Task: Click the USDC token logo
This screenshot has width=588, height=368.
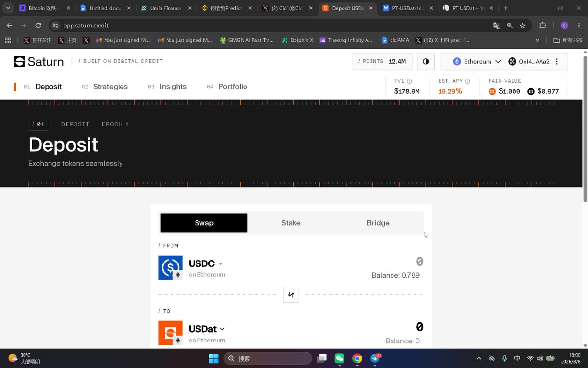Action: pyautogui.click(x=171, y=267)
